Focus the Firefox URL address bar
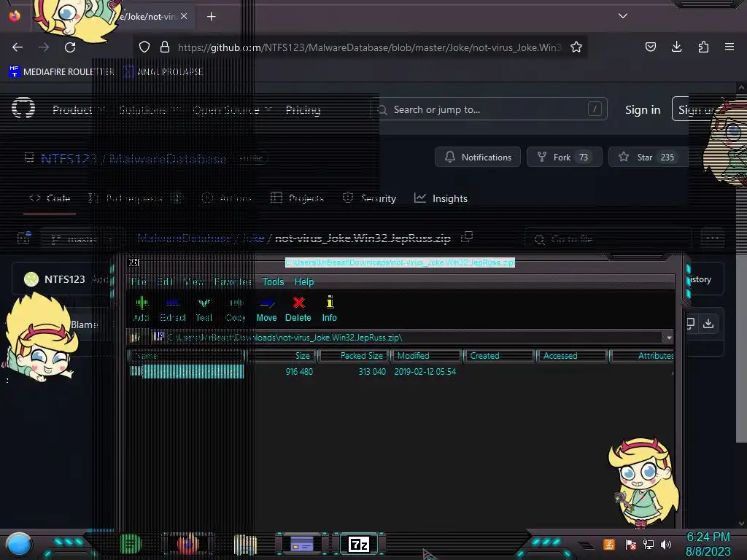 pyautogui.click(x=370, y=47)
